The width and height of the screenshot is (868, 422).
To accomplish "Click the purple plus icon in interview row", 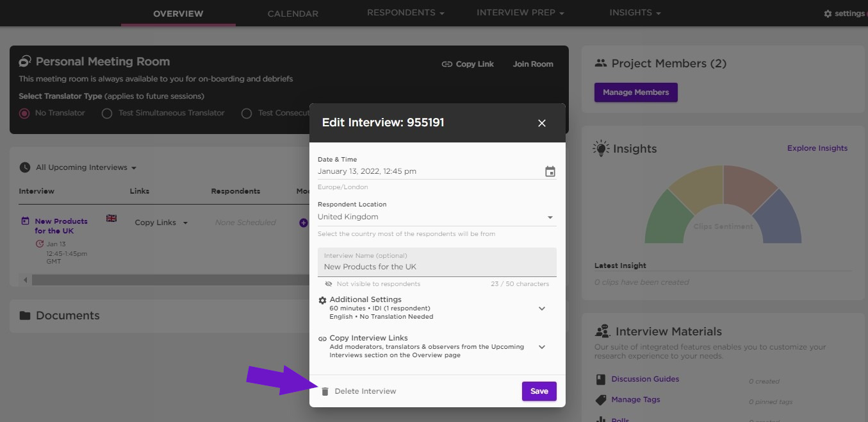I will 304,223.
